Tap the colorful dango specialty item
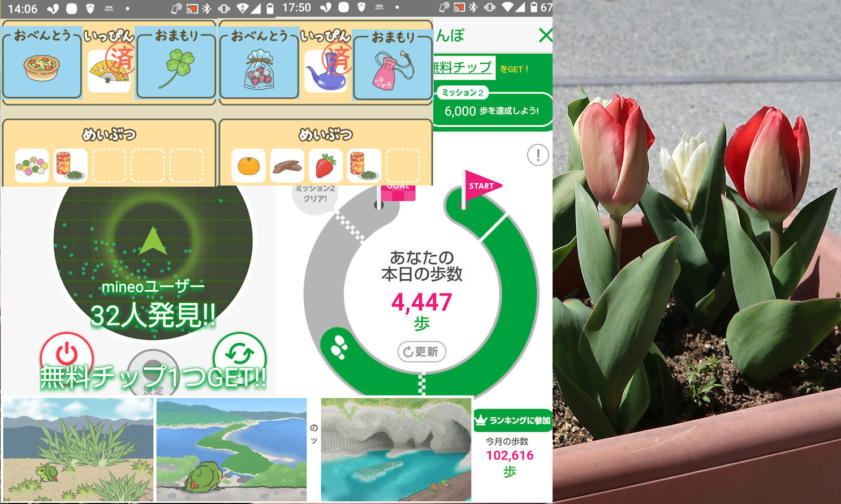The width and height of the screenshot is (841, 504). click(32, 166)
